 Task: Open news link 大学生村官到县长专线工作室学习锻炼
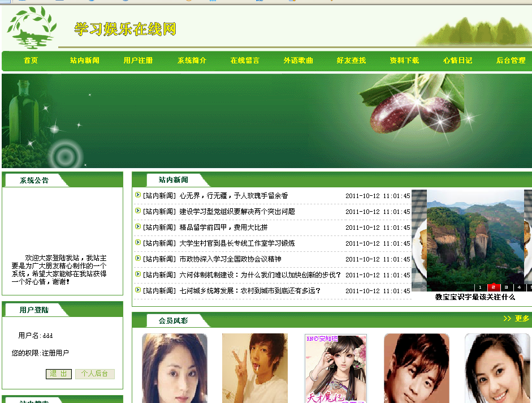[x=237, y=243]
